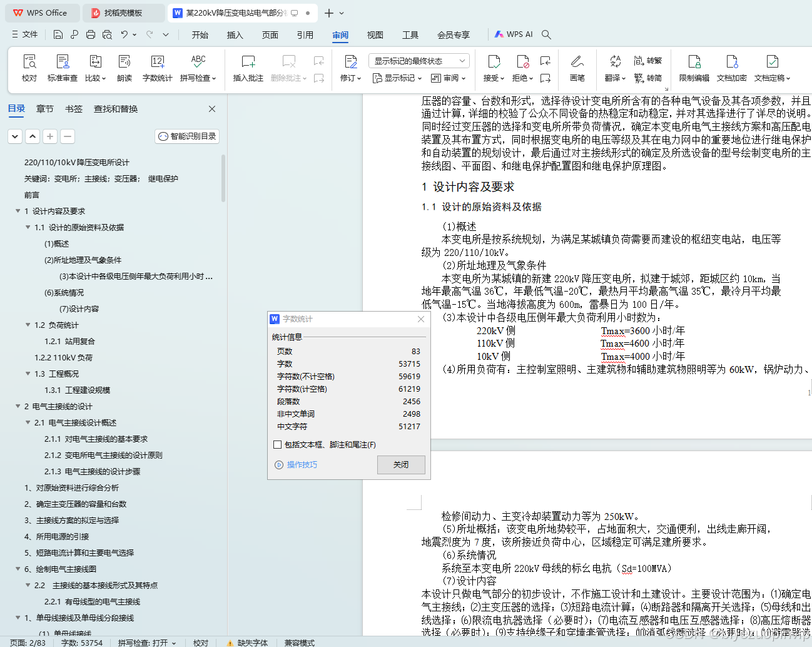Click the 操作技巧 tips link

click(297, 465)
